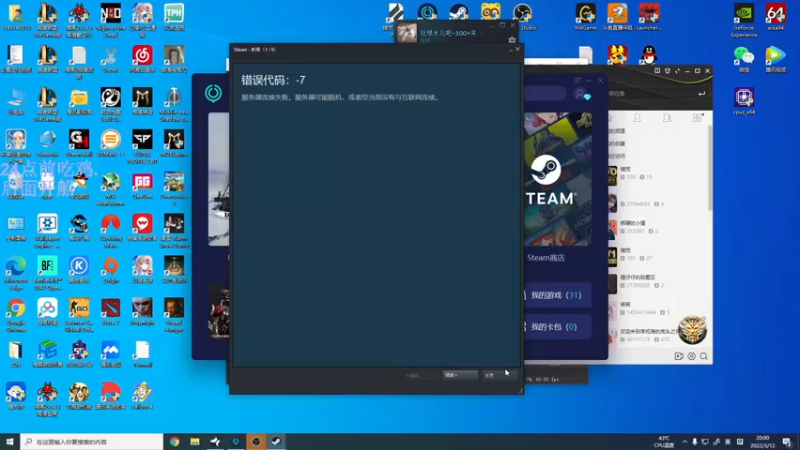Click video icon at YY window bottom
The width and height of the screenshot is (800, 450).
[x=679, y=356]
